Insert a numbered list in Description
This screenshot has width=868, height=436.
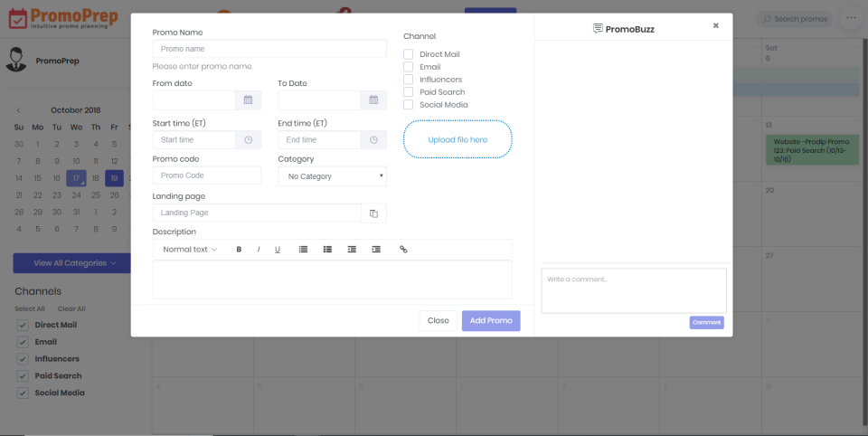pyautogui.click(x=303, y=250)
